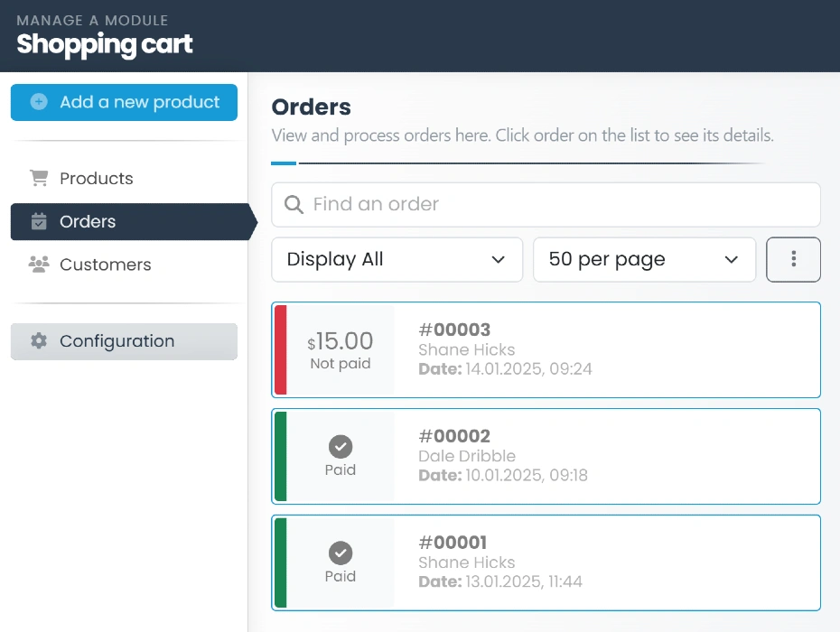Click the people icon beside Customers
This screenshot has height=632, width=840.
click(39, 264)
